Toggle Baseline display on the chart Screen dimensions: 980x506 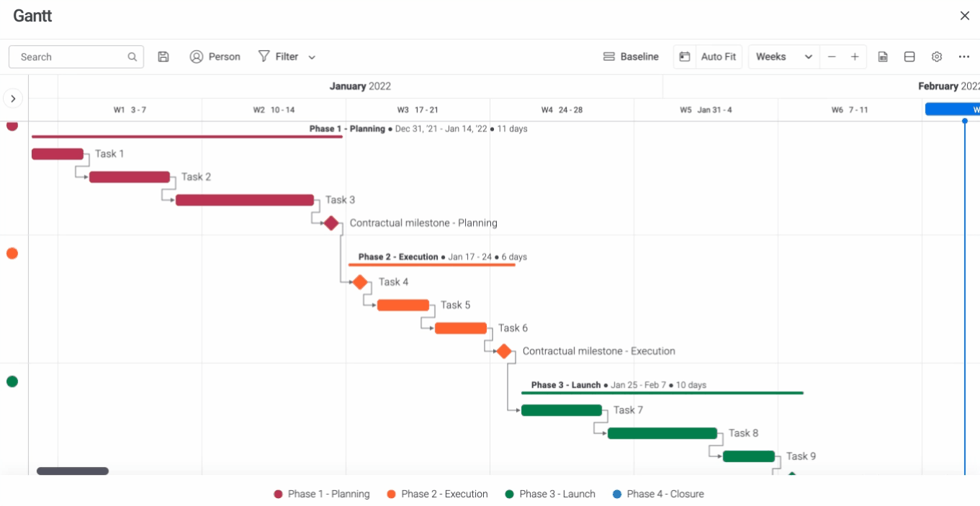631,56
